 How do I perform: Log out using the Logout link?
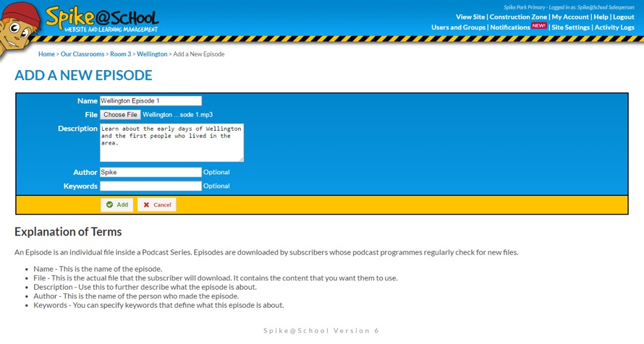(623, 17)
